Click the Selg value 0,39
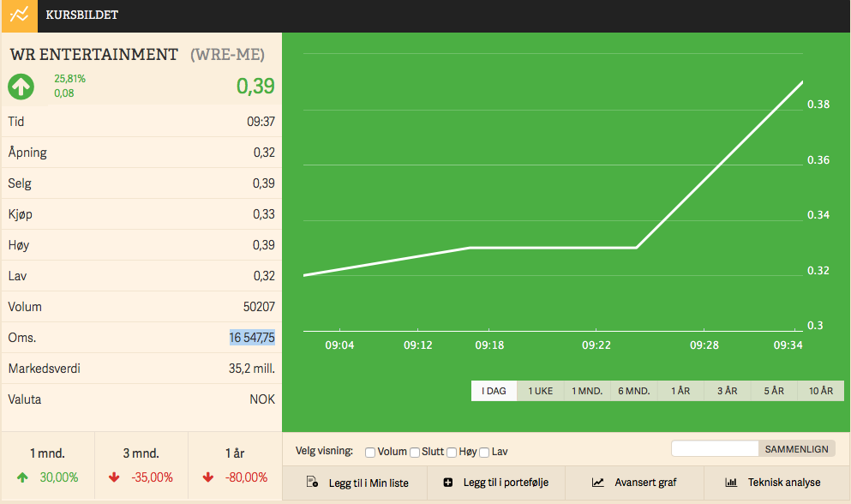 264,183
